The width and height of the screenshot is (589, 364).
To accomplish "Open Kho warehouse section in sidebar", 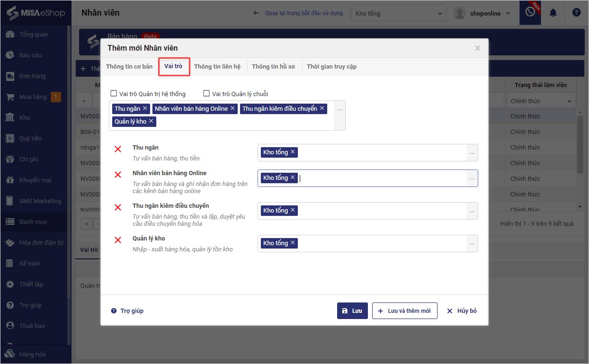I will click(25, 118).
